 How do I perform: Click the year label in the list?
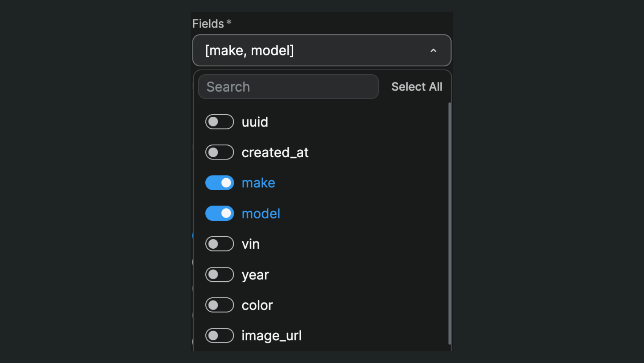coord(255,274)
